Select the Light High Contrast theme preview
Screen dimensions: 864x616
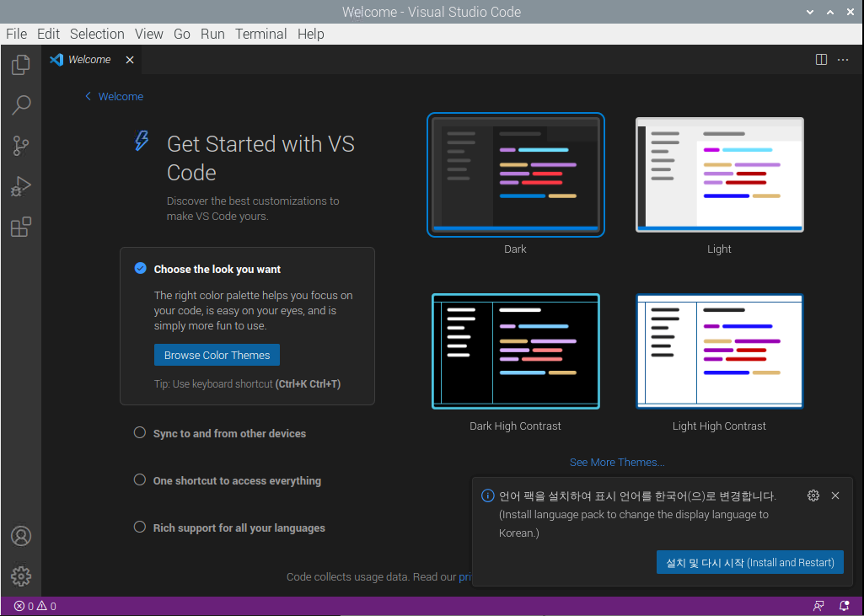[720, 351]
